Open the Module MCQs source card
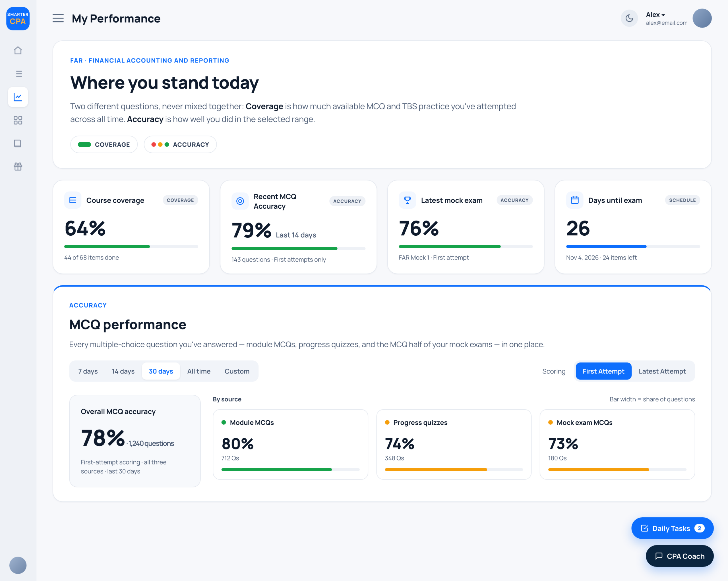Image resolution: width=728 pixels, height=581 pixels. 290,444
